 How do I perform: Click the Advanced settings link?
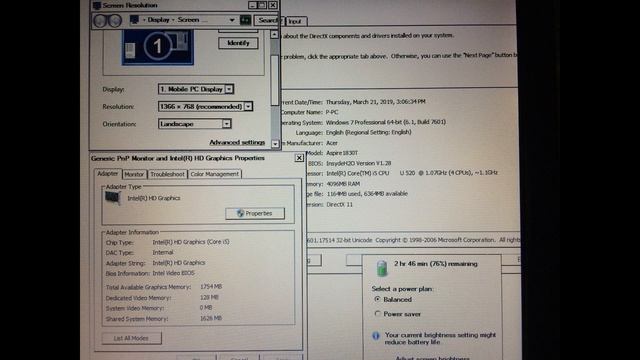[x=237, y=142]
